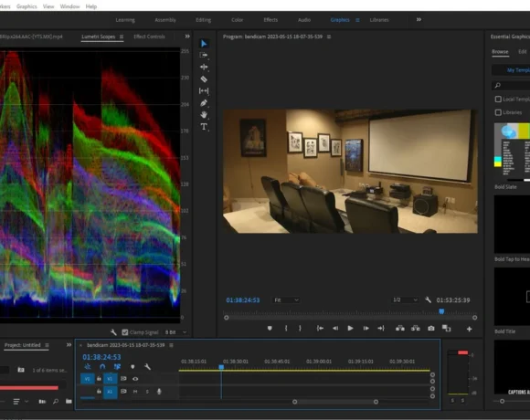
Task: Open timeline display settings wrench
Action: pos(147,367)
